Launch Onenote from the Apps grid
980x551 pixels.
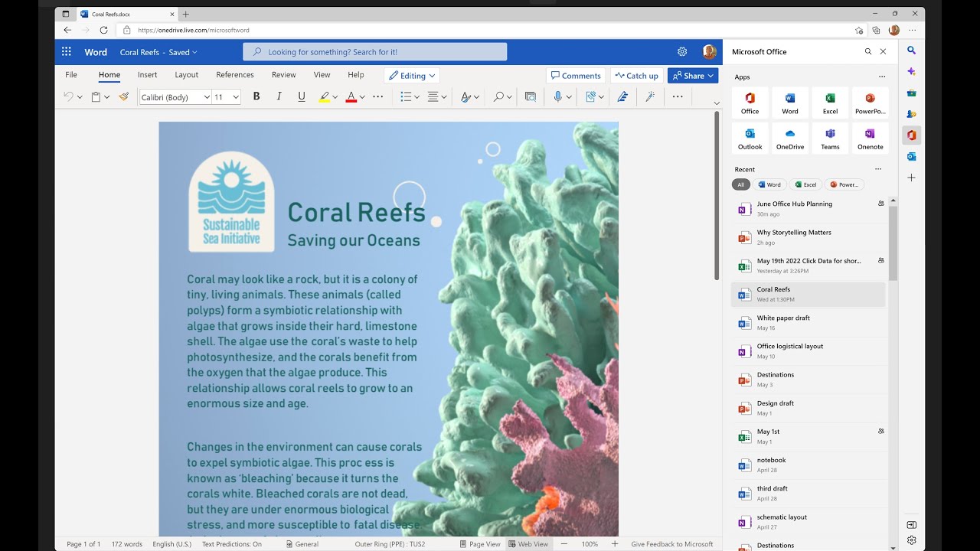[x=870, y=138]
